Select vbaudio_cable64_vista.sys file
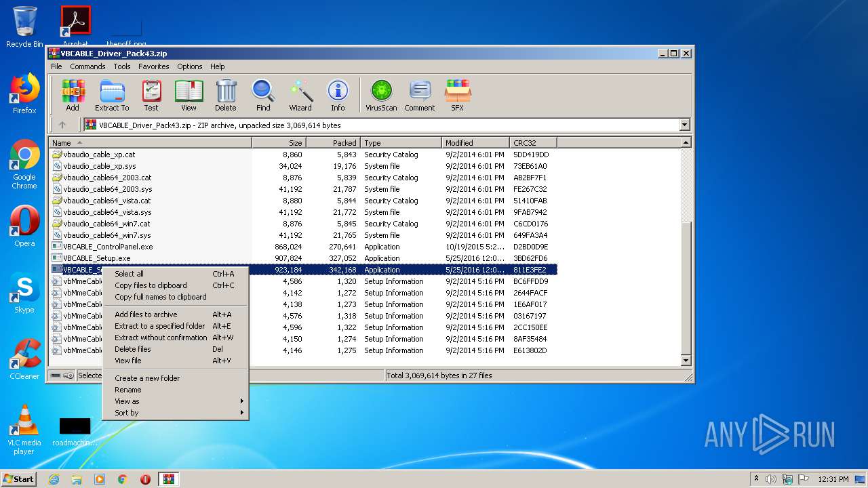The image size is (868, 488). click(304, 212)
